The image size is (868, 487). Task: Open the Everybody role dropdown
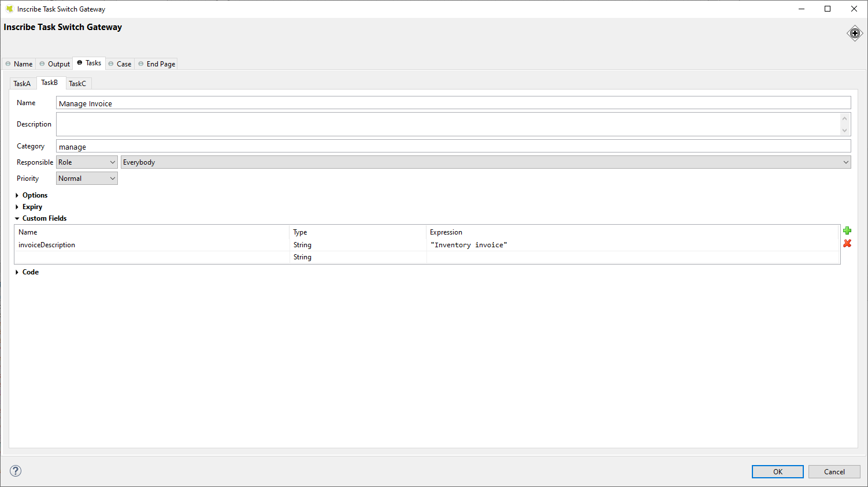point(845,162)
